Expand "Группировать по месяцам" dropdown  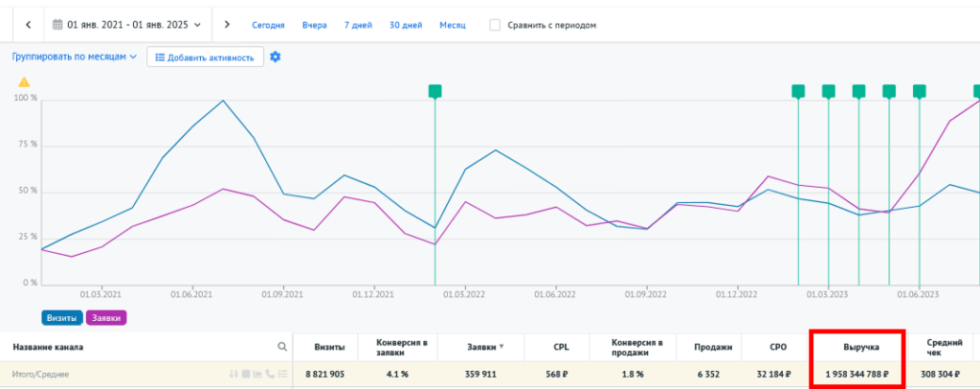[x=75, y=57]
